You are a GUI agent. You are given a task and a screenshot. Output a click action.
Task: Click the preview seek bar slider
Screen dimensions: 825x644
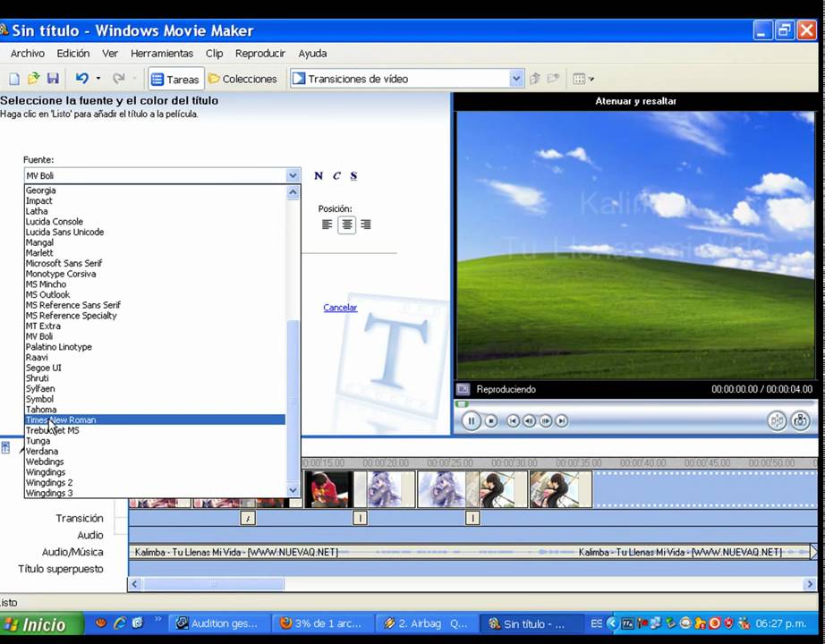pyautogui.click(x=462, y=404)
